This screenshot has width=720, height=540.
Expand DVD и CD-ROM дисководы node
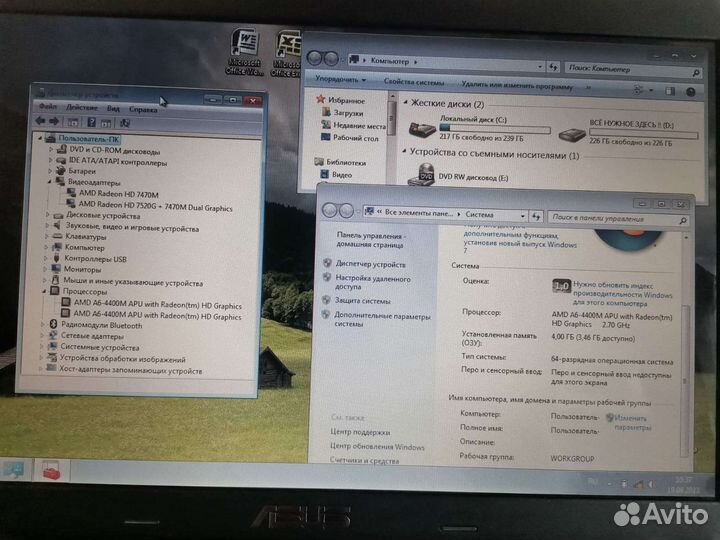pos(51,149)
